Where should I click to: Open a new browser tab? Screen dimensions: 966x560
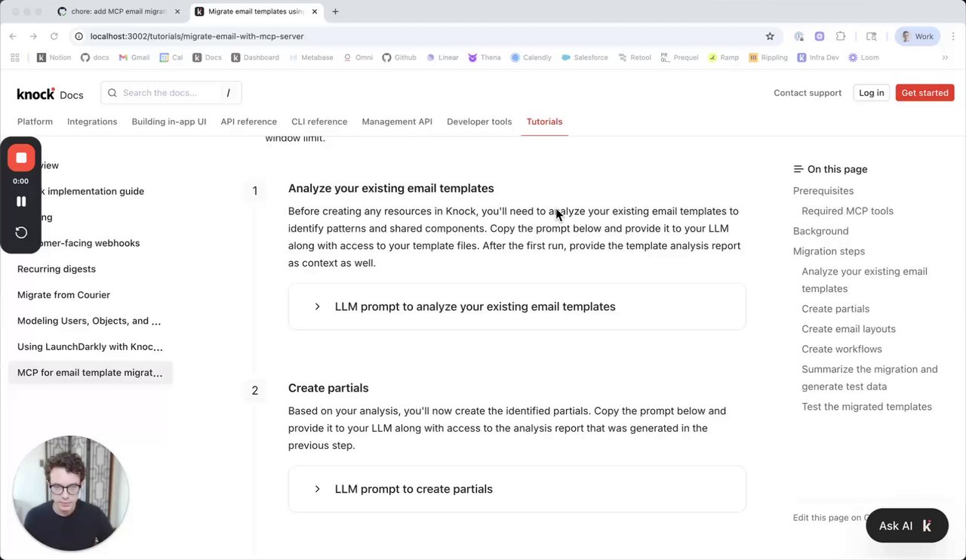[335, 11]
